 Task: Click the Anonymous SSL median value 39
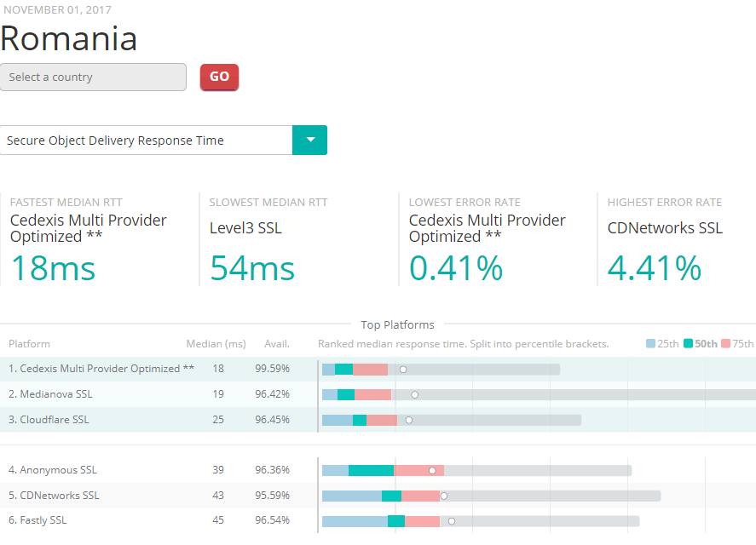point(218,470)
